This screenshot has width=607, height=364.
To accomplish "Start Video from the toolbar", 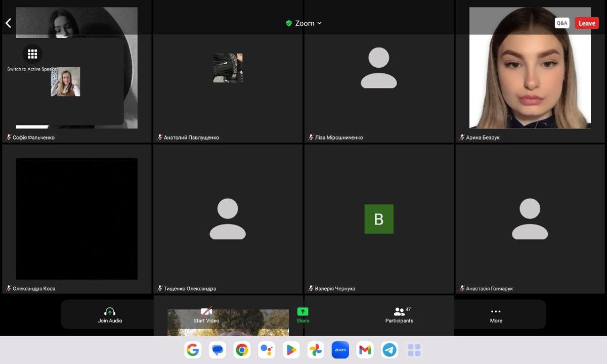I will point(206,315).
